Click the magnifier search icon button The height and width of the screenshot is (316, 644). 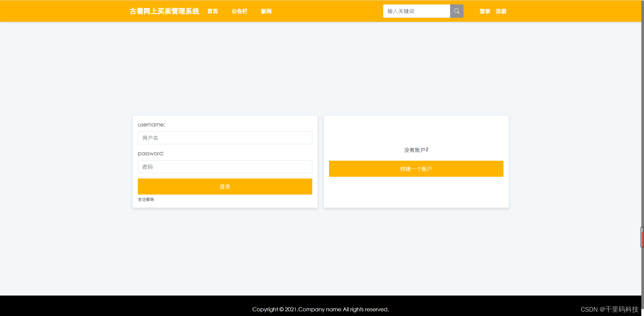pyautogui.click(x=457, y=11)
